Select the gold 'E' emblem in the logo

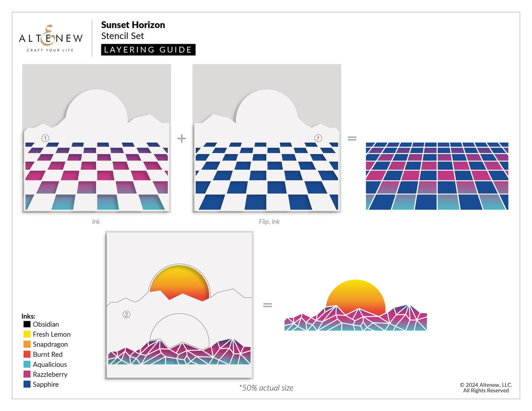pos(48,34)
